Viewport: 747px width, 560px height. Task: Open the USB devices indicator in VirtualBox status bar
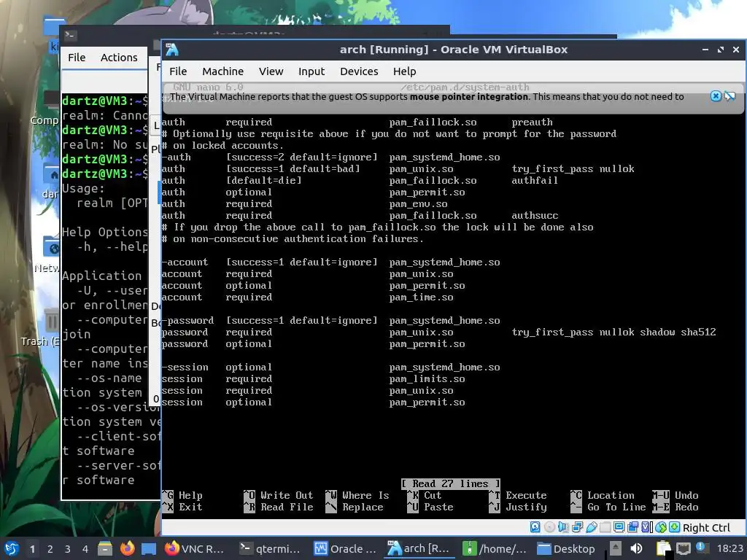coord(591,527)
